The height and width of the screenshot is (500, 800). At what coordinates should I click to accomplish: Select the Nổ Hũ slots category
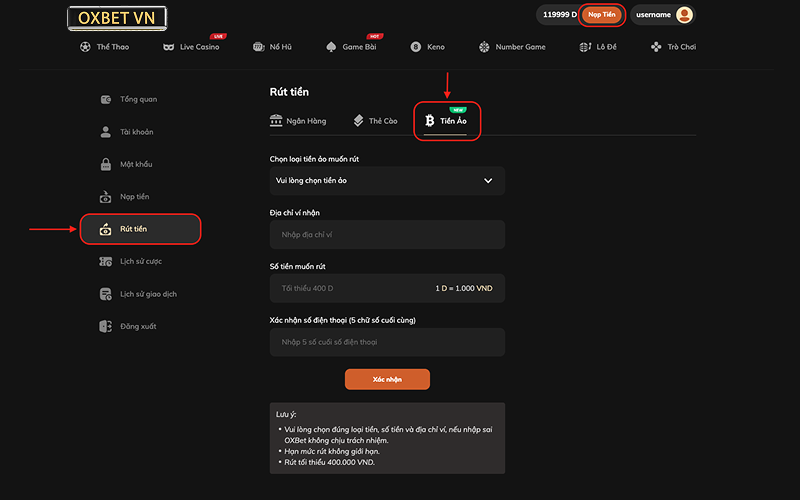(273, 47)
